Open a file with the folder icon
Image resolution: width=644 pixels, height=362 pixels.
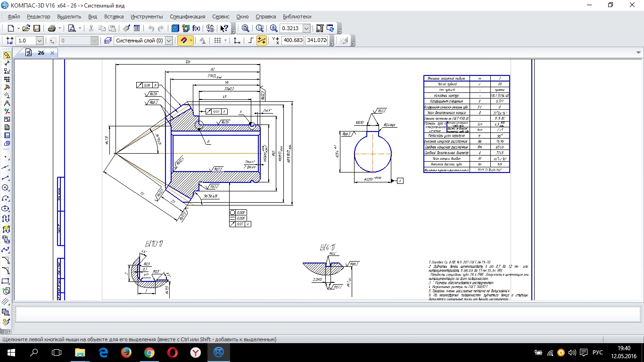(x=26, y=28)
